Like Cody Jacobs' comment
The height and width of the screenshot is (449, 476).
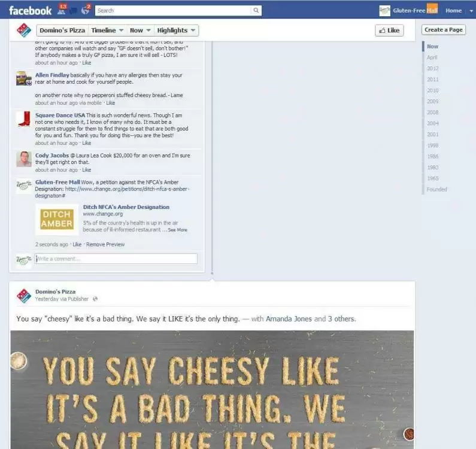pyautogui.click(x=86, y=170)
